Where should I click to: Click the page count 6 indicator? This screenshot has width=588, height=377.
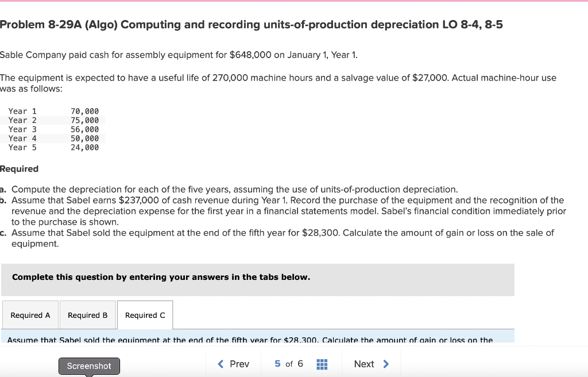pyautogui.click(x=300, y=364)
